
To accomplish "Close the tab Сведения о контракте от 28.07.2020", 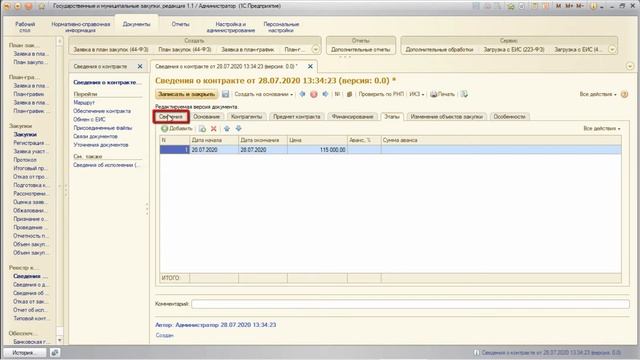I will point(310,66).
